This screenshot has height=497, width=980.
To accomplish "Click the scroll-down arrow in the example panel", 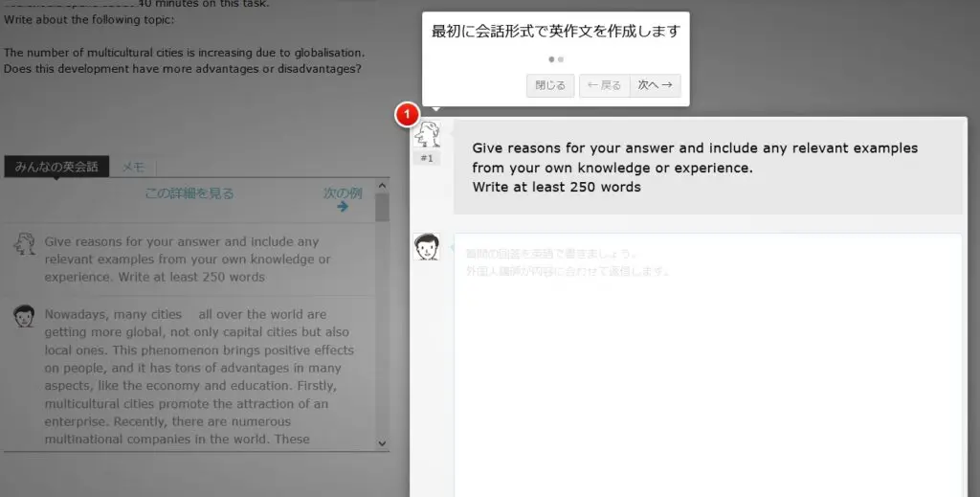I will tap(383, 443).
